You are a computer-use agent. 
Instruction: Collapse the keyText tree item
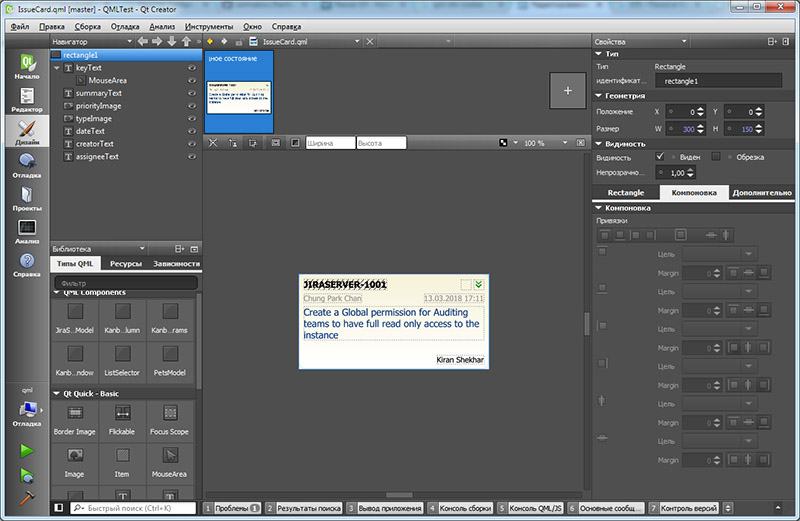(57, 68)
